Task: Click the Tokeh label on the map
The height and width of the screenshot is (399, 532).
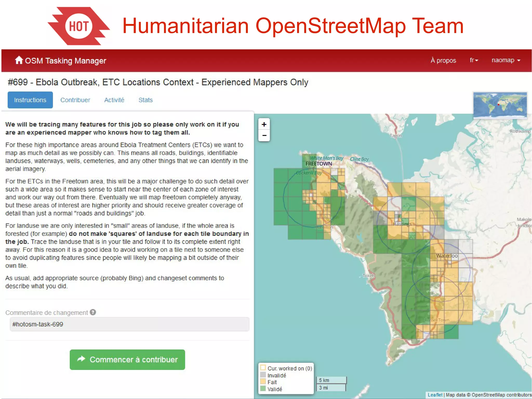Action: coord(368,276)
